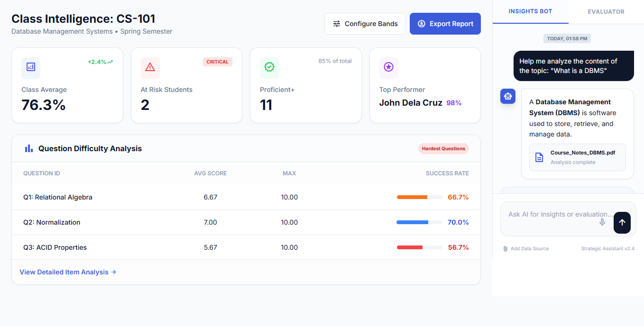The image size is (644, 327).
Task: Click the bar chart icon beside Question Difficulty Analysis
Action: coord(29,148)
